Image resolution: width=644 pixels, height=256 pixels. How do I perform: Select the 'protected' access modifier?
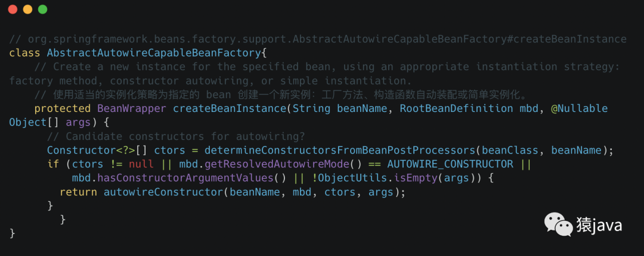(62, 108)
